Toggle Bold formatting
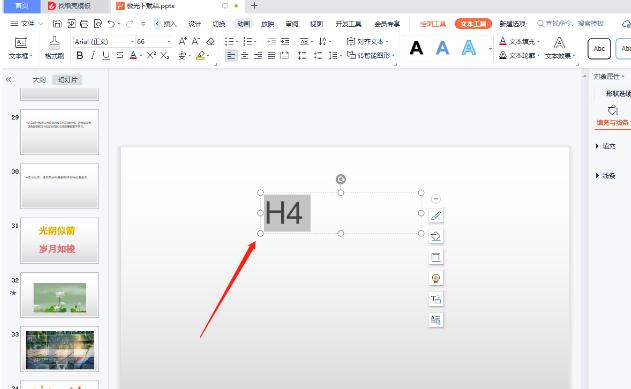This screenshot has width=631, height=389. 80,55
